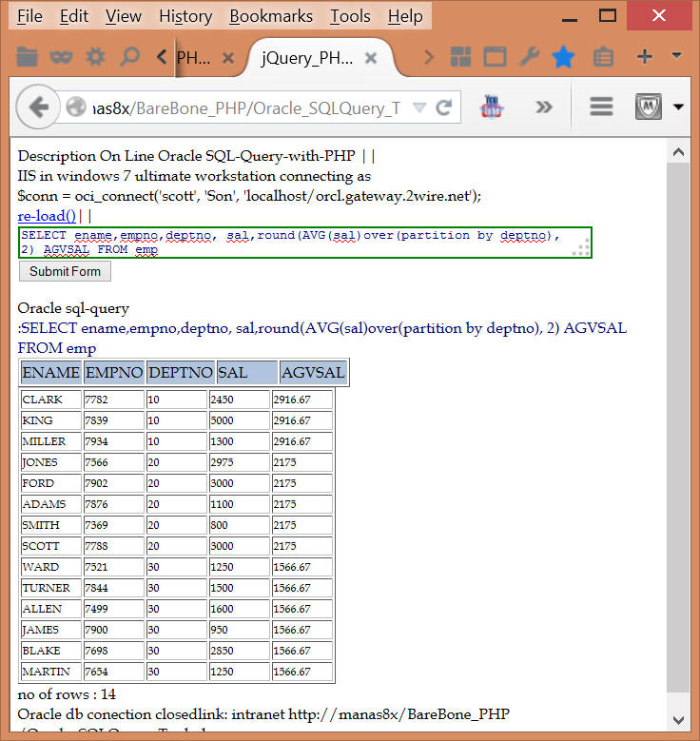The height and width of the screenshot is (741, 700).
Task: Click the EMPNO column header
Action: point(114,372)
